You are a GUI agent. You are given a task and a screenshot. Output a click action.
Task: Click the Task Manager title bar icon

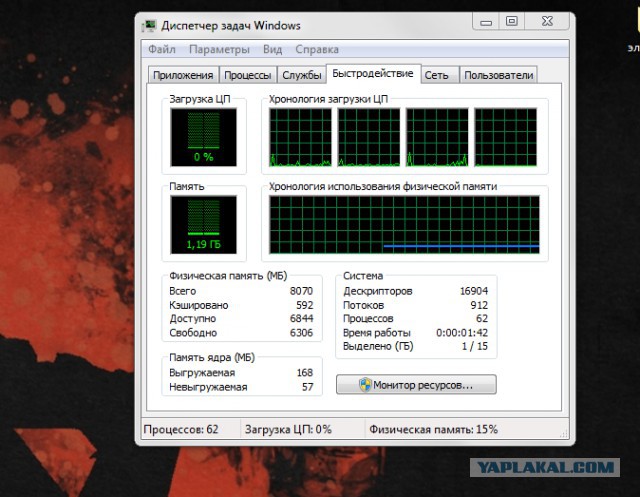[x=149, y=26]
